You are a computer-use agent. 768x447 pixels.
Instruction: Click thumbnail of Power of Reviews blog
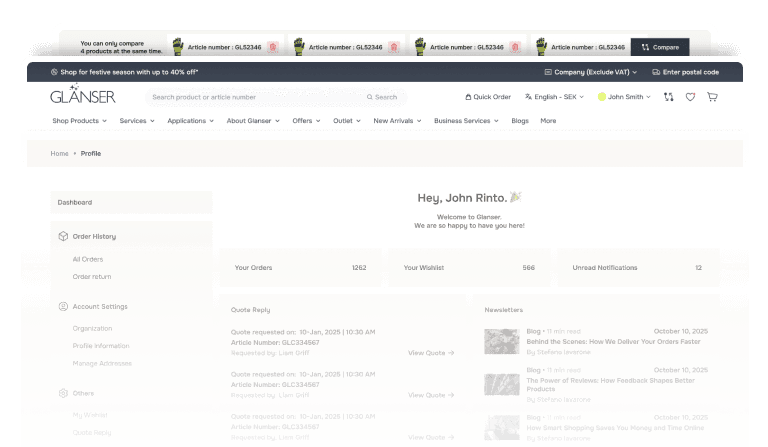point(502,384)
